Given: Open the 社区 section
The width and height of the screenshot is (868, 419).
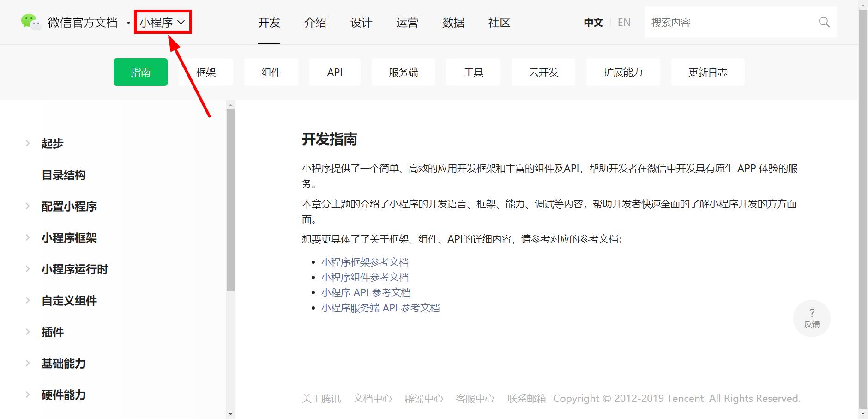Looking at the screenshot, I should point(499,22).
